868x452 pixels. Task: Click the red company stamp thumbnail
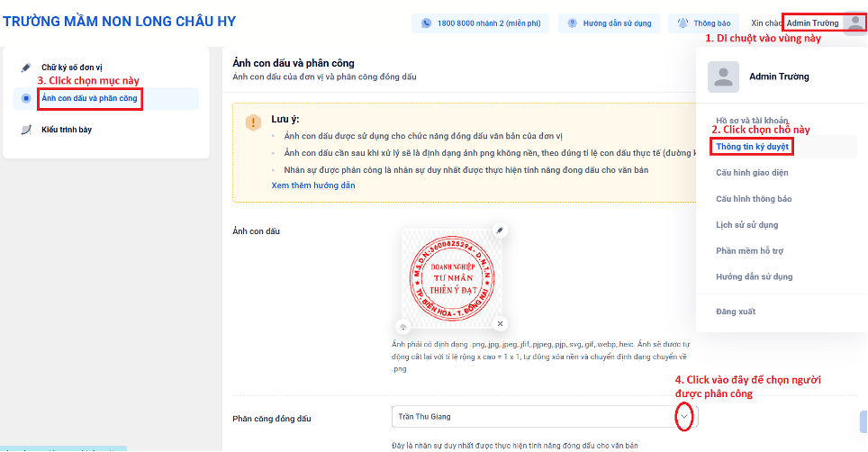pyautogui.click(x=452, y=278)
